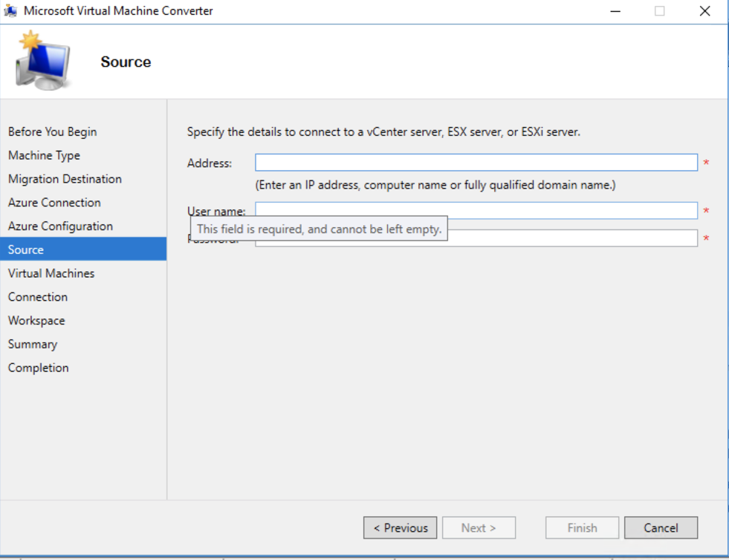Minimize the converter window
The height and width of the screenshot is (560, 729).
615,10
